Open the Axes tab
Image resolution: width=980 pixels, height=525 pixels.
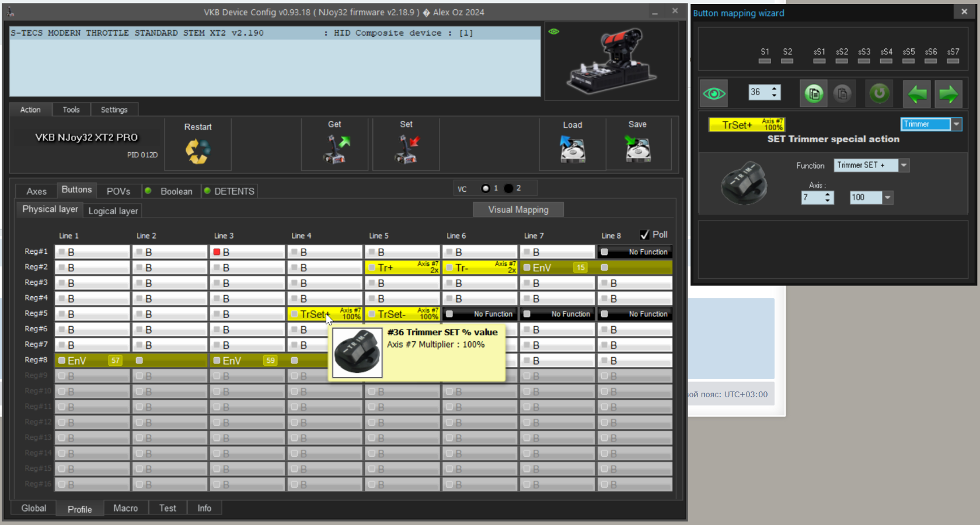[x=36, y=191]
